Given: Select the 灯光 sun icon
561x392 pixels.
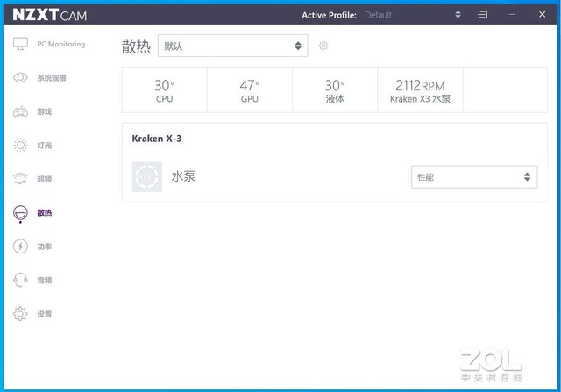Looking at the screenshot, I should (20, 145).
